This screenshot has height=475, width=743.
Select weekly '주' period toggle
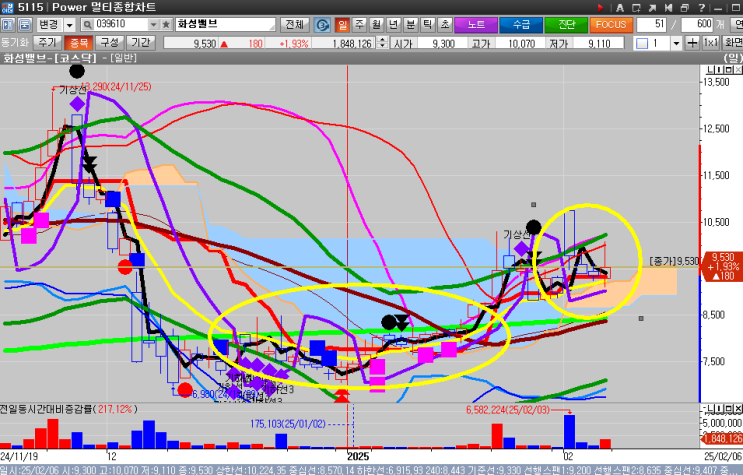click(360, 25)
